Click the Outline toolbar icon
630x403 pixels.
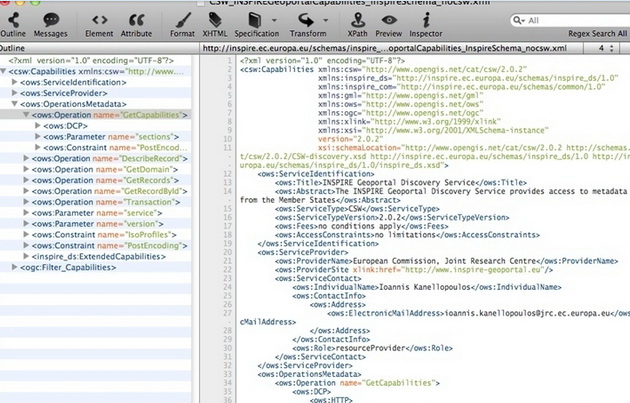[13, 21]
